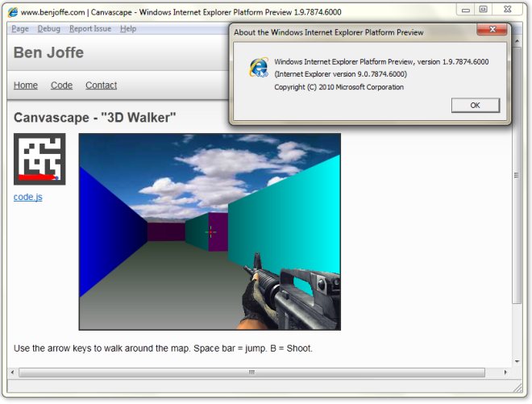
Task: Click the Internet Explorer icon in About dialog
Action: click(259, 67)
